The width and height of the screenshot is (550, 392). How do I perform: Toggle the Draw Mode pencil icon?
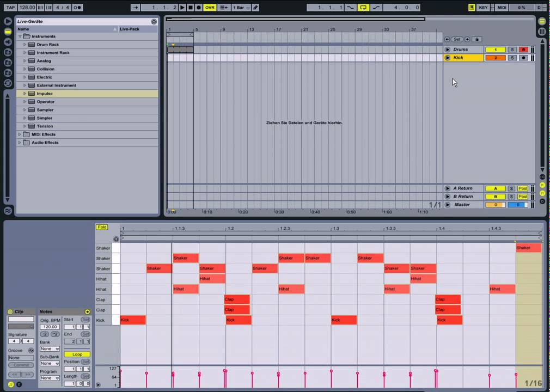pyautogui.click(x=256, y=8)
